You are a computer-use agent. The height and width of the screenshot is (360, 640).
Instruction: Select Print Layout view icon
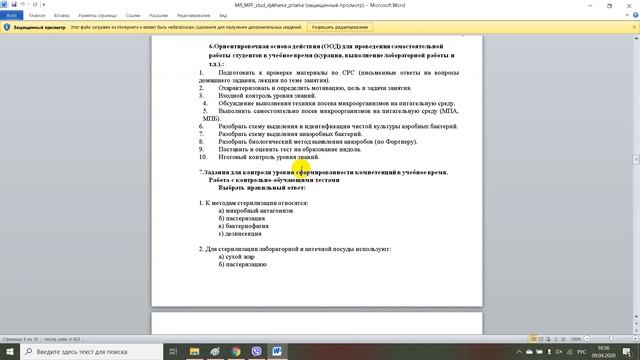[533, 339]
